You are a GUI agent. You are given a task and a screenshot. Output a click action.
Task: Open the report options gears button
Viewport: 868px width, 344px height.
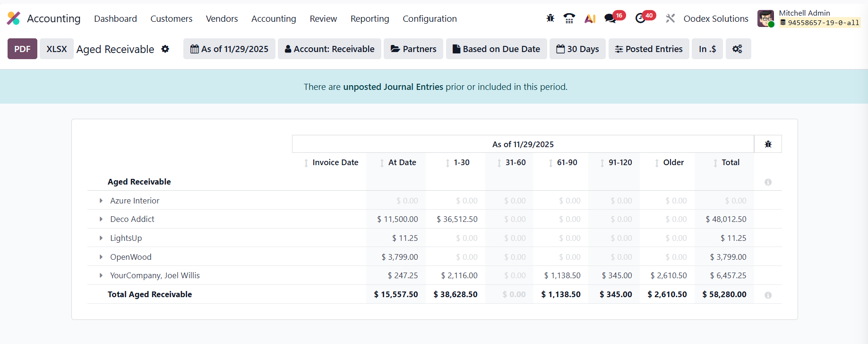[738, 49]
